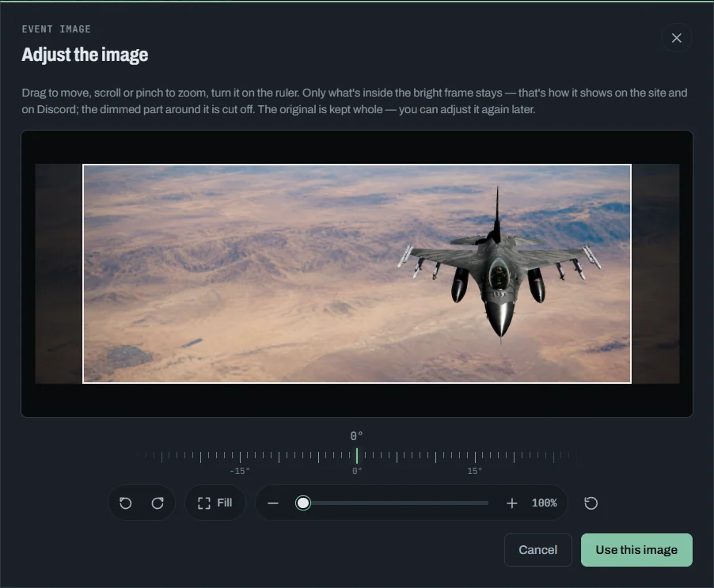This screenshot has width=714, height=588.
Task: Click the fighter jet in the crop preview
Action: 499,264
